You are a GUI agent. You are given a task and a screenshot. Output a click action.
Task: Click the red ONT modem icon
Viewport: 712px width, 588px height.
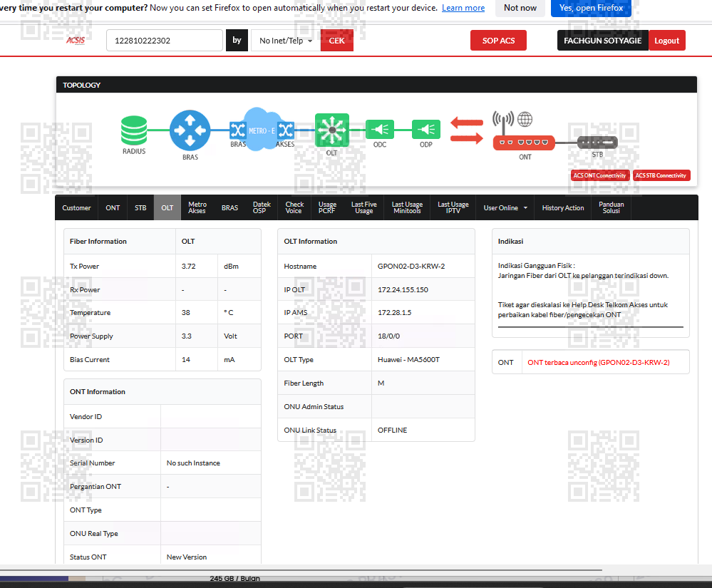[524, 143]
